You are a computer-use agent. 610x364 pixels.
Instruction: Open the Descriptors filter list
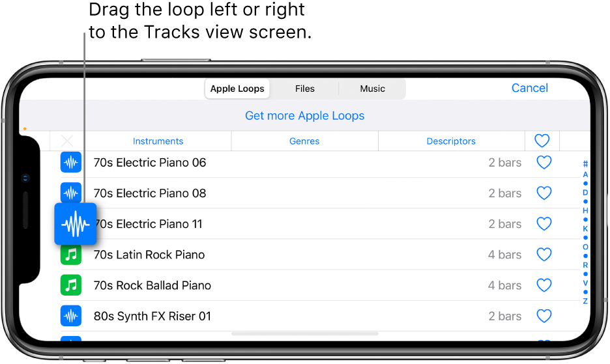pos(451,141)
